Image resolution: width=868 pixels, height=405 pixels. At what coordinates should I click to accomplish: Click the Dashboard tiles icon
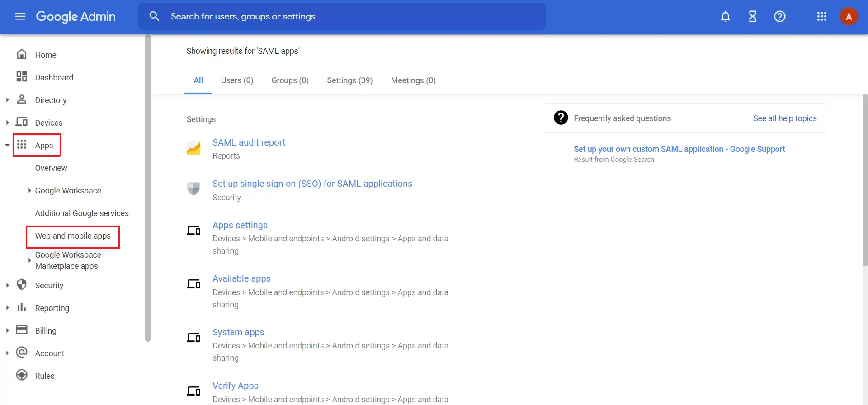point(21,76)
